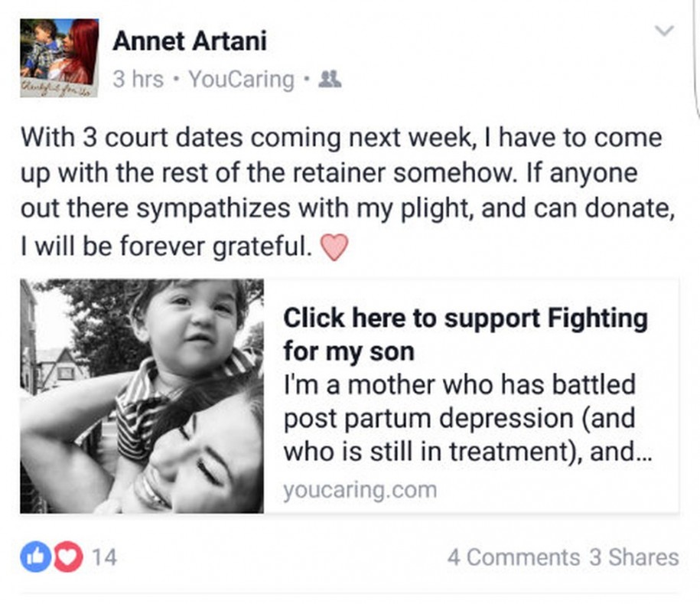Image resolution: width=700 pixels, height=604 pixels.
Task: Open the 4 Comments link
Action: (513, 557)
